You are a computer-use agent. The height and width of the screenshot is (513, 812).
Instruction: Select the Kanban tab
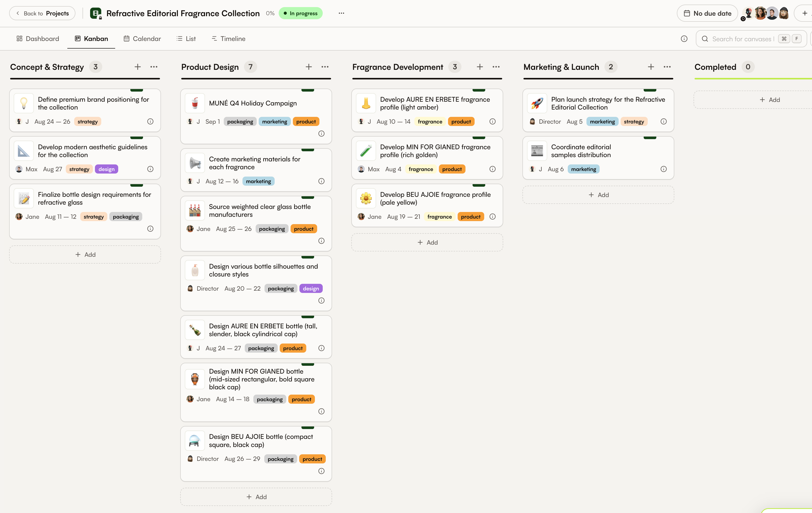pyautogui.click(x=91, y=39)
